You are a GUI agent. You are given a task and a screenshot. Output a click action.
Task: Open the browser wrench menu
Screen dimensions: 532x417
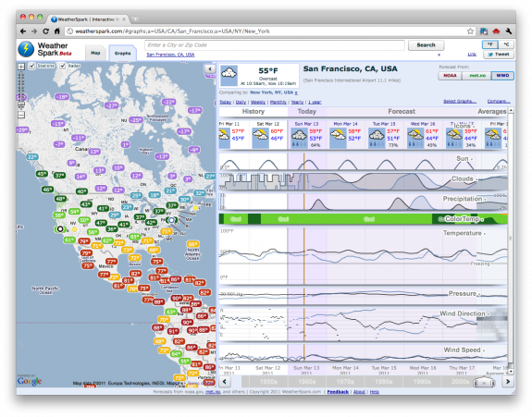click(x=508, y=31)
